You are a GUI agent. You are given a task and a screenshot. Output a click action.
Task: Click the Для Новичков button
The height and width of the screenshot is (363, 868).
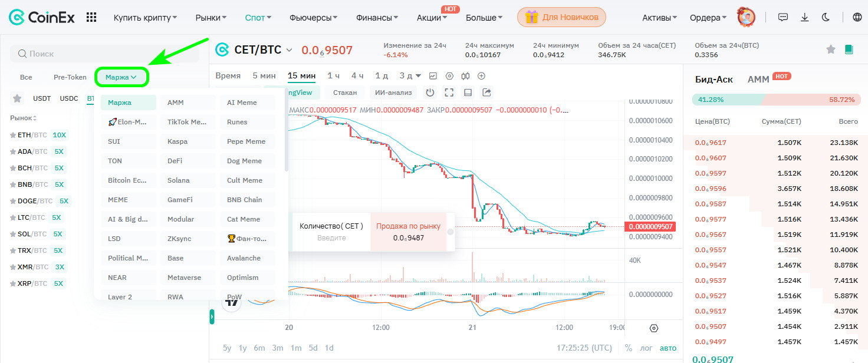click(561, 17)
